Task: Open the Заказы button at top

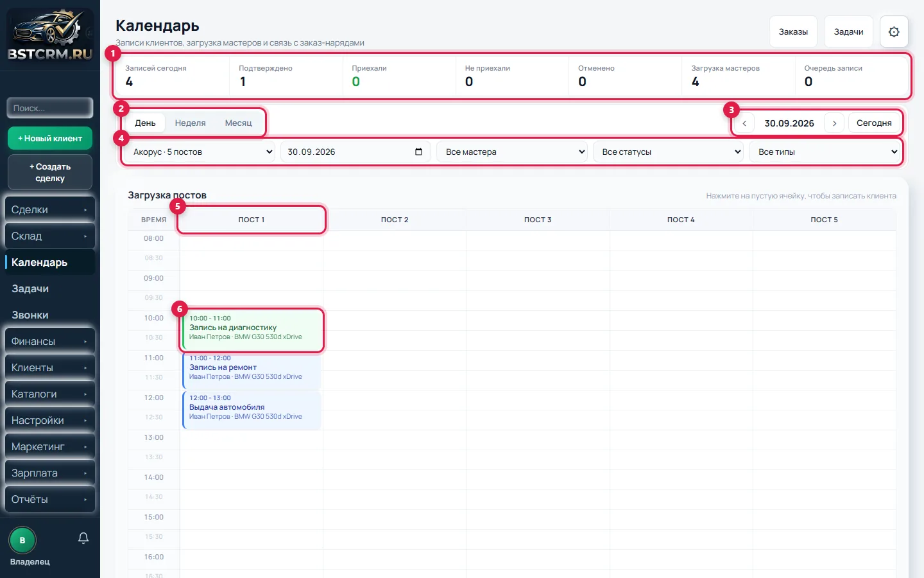Action: pyautogui.click(x=793, y=31)
